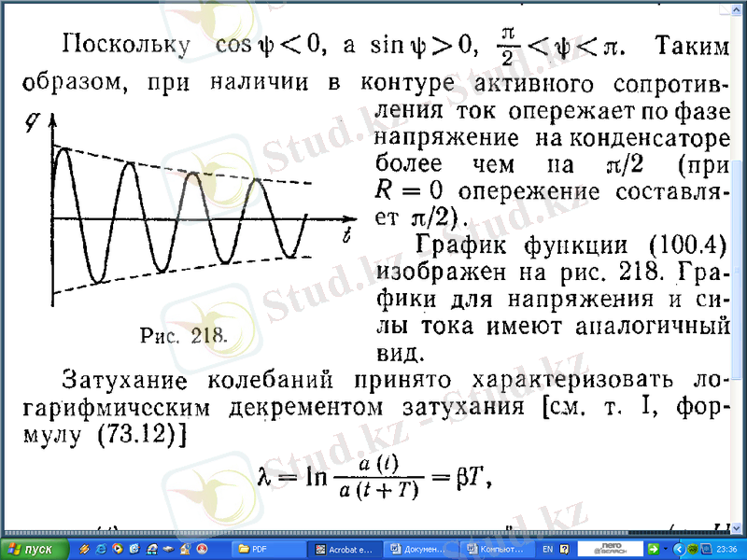Launch Winamp from the quick launch bar
The width and height of the screenshot is (747, 560).
point(84,549)
